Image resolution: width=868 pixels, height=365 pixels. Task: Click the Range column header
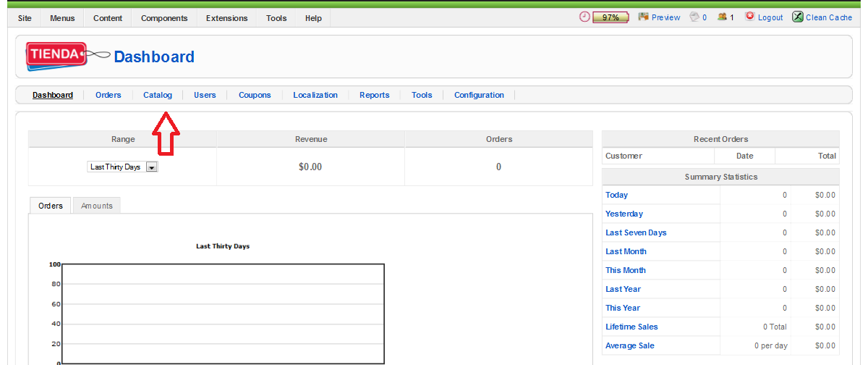point(123,139)
